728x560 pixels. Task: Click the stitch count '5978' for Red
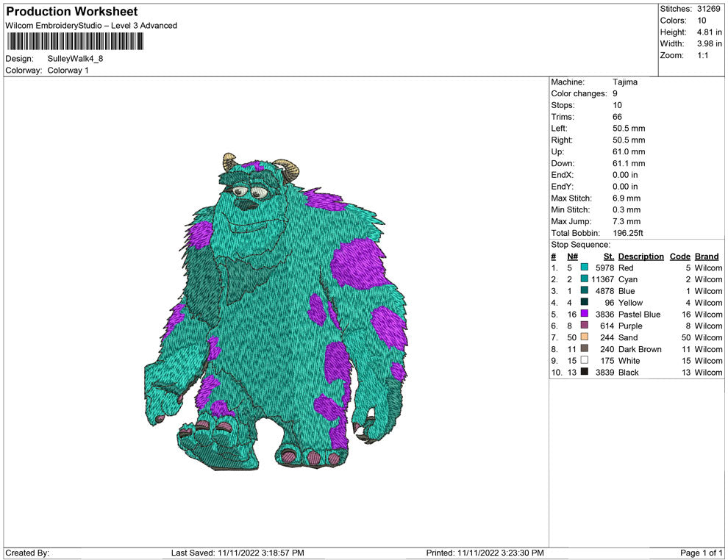point(605,268)
